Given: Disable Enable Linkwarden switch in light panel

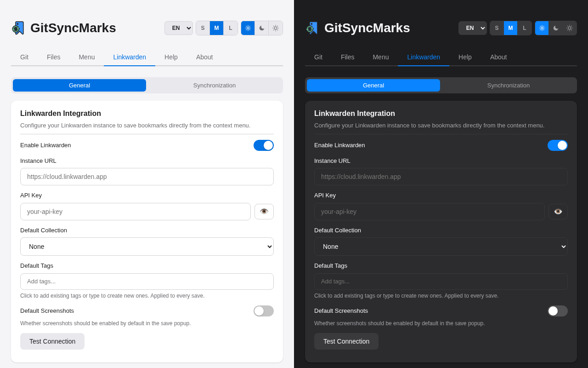Looking at the screenshot, I should pyautogui.click(x=264, y=145).
